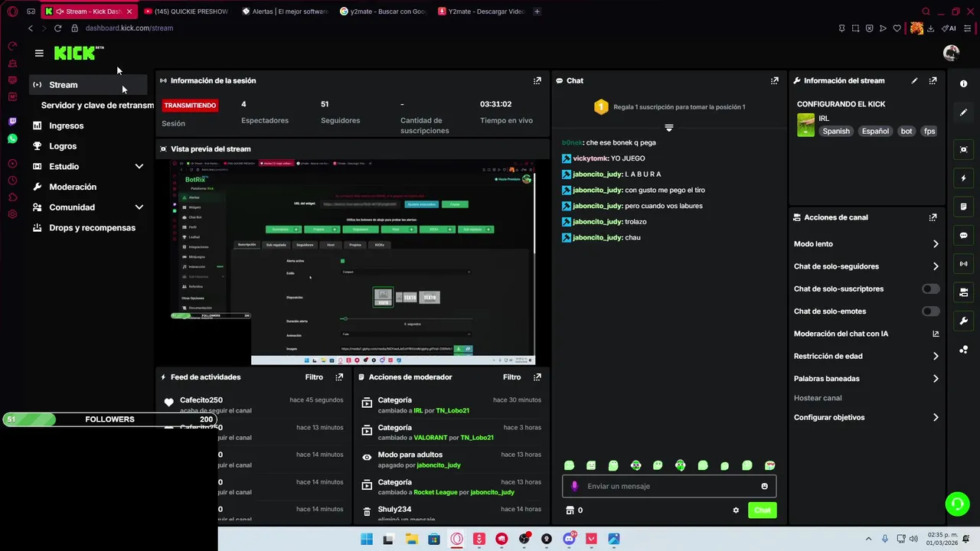Toggle Chat de solo-emotes switch
This screenshot has width=980, height=551.
pyautogui.click(x=930, y=311)
